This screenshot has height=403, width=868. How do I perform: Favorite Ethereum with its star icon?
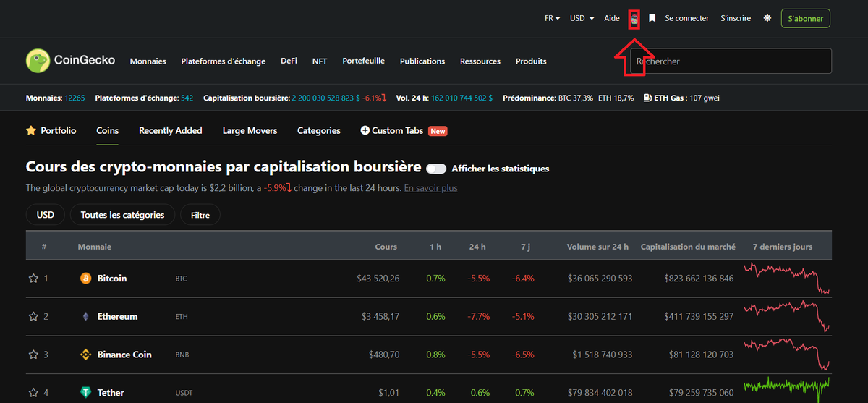coord(33,317)
